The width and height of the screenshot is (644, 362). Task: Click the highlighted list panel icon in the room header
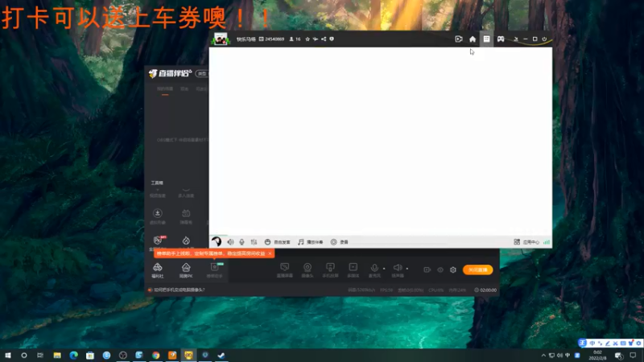click(x=486, y=39)
